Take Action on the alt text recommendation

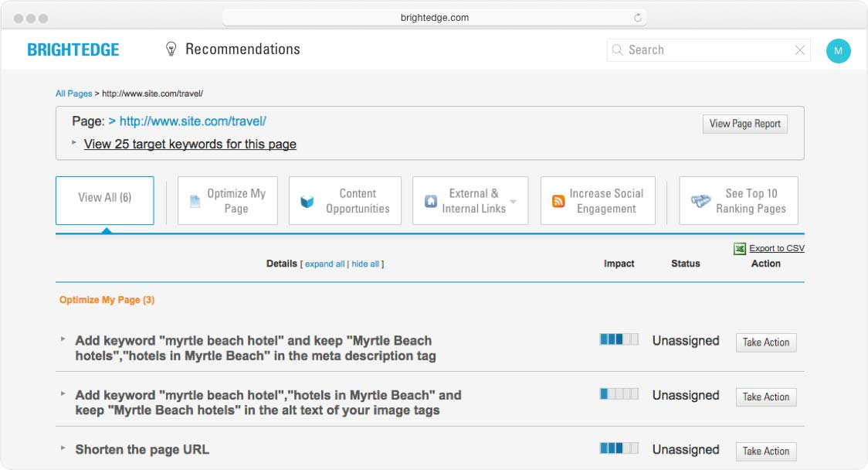[765, 397]
